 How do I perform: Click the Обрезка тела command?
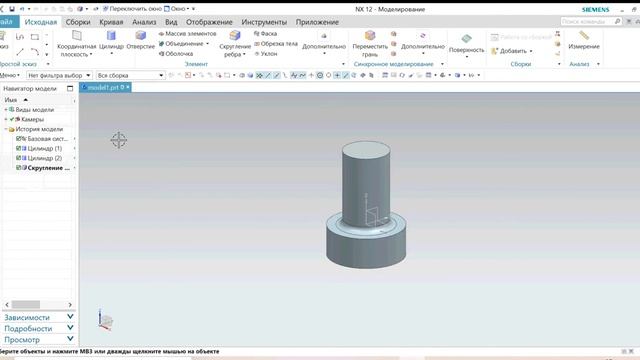coord(276,43)
